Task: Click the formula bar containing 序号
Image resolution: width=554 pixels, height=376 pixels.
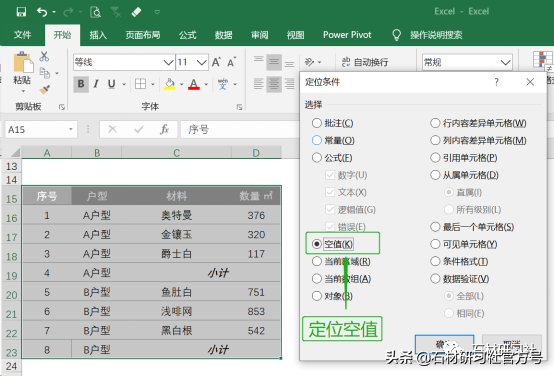Action: pos(240,129)
